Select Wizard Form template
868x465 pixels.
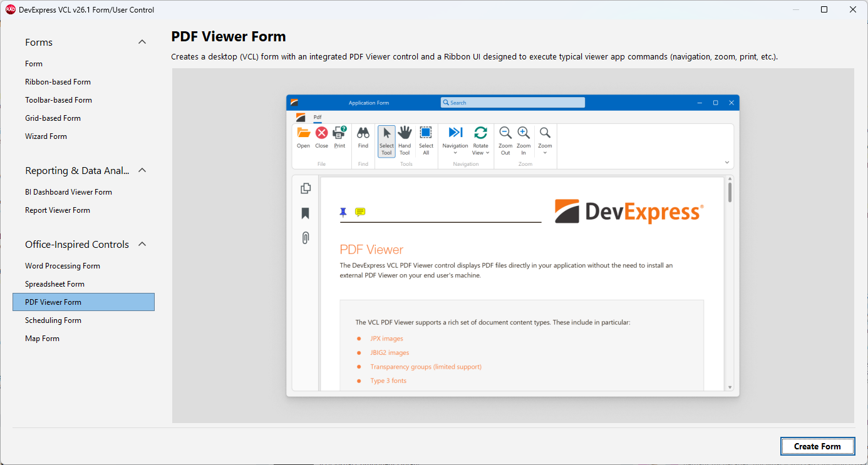pos(83,136)
